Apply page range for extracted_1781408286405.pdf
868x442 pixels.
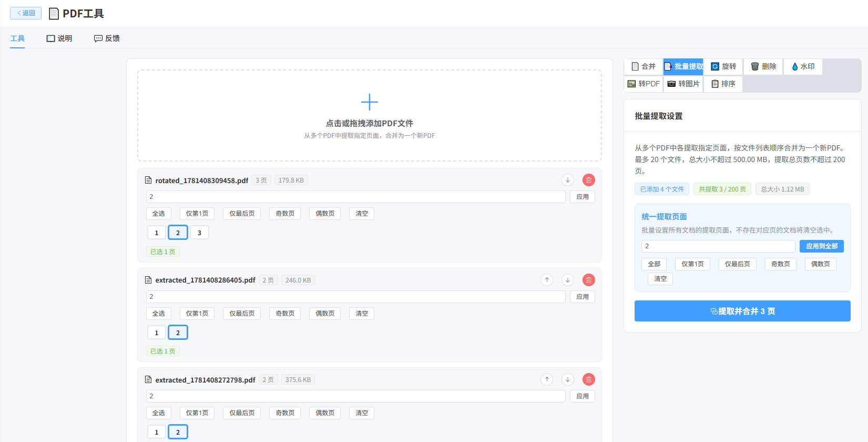point(583,297)
